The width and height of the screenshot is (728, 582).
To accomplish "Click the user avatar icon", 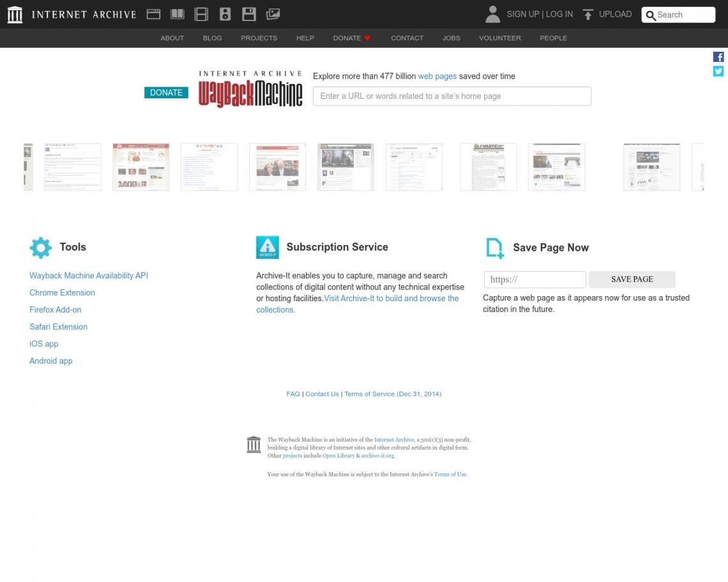I will click(492, 15).
